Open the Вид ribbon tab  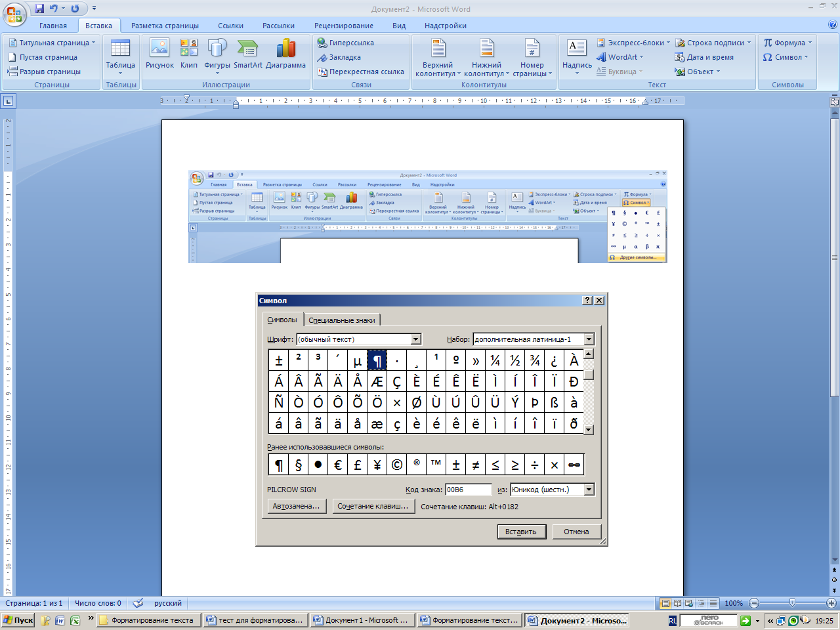(x=399, y=26)
